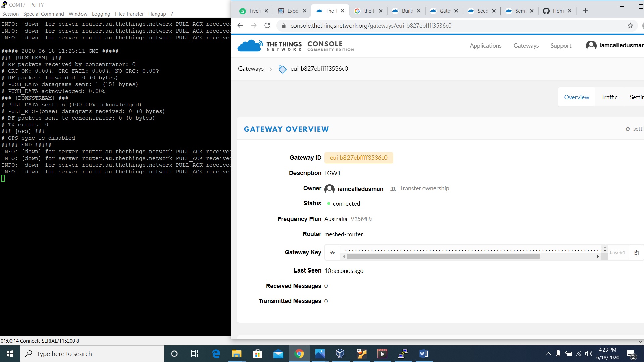This screenshot has width=644, height=362.
Task: Click the Transfer ownership link
Action: pyautogui.click(x=424, y=188)
